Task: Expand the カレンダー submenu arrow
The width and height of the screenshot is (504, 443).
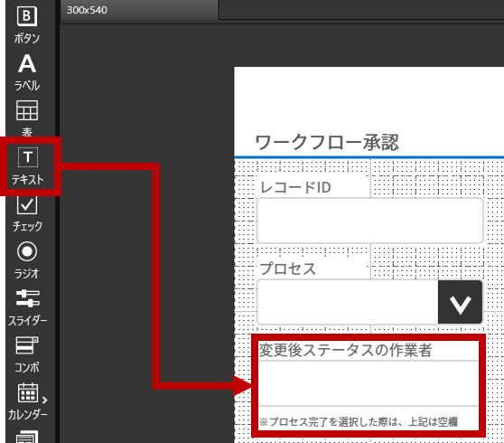Action: click(45, 400)
